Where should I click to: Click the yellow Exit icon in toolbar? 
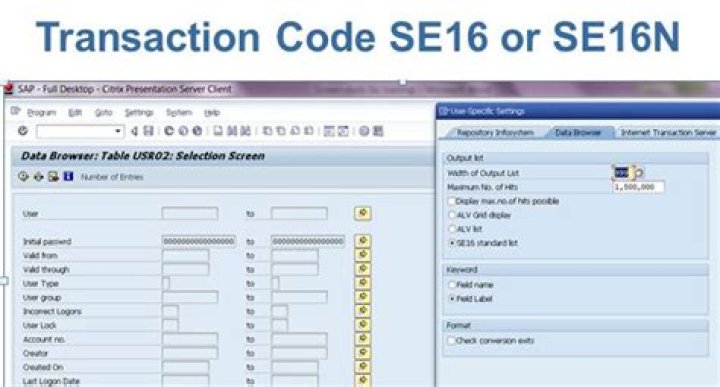point(183,131)
